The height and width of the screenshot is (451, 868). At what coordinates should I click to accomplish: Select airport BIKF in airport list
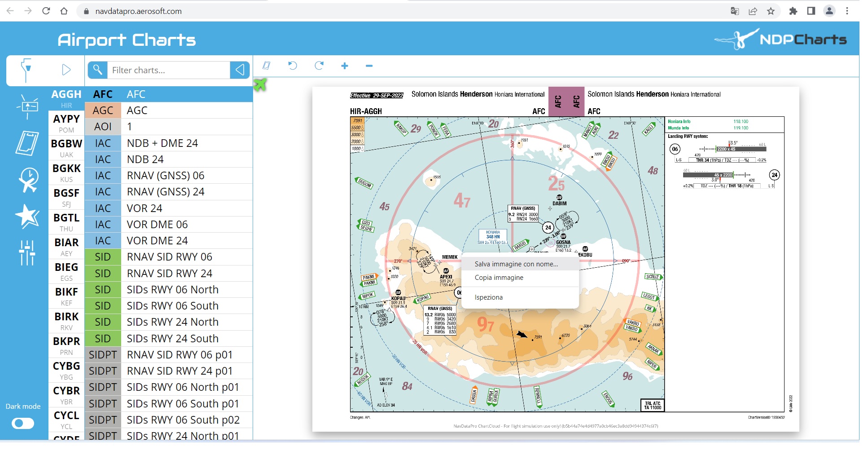click(66, 292)
